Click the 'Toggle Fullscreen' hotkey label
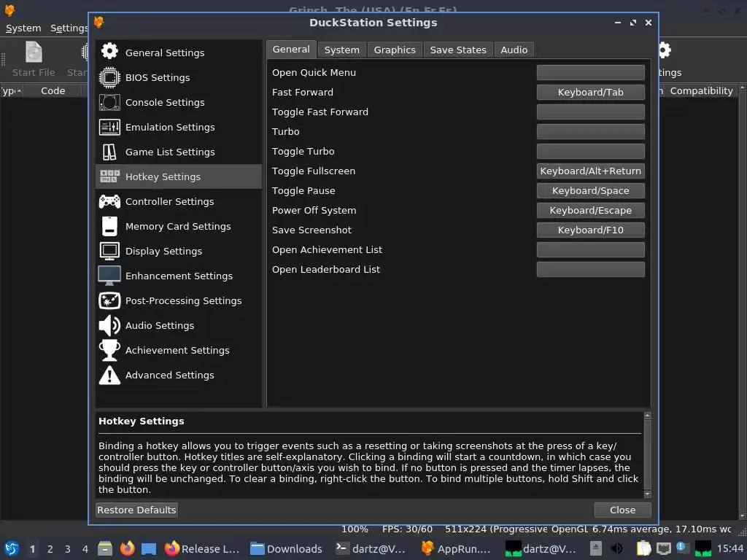Viewport: 747px width, 560px height. 314,171
